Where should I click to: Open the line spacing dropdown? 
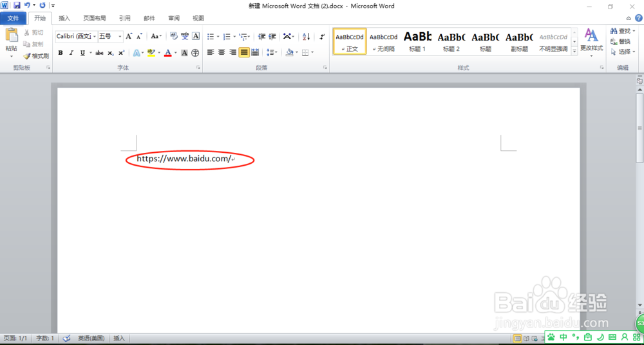[272, 52]
